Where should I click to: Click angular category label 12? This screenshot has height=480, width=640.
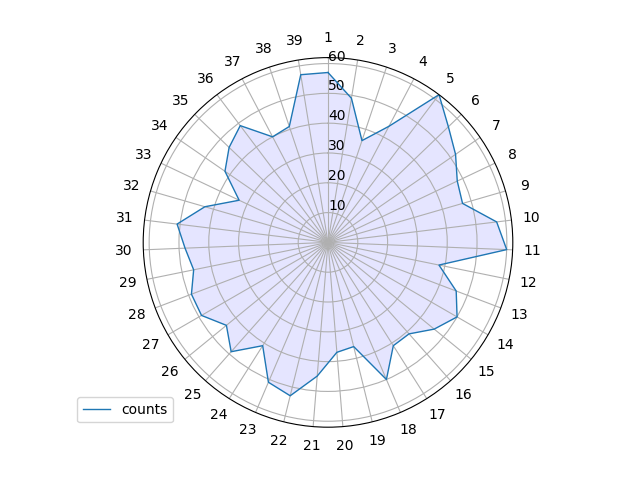pos(528,282)
